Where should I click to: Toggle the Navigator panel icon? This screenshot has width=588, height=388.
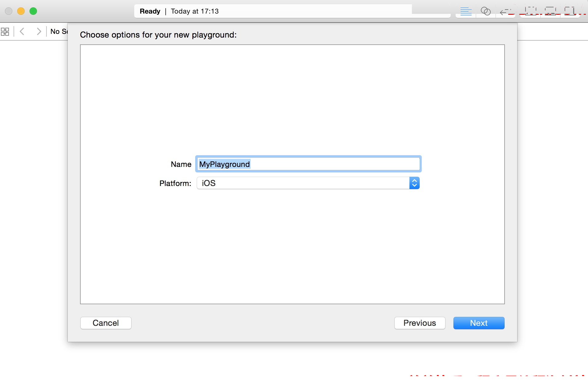pos(530,11)
